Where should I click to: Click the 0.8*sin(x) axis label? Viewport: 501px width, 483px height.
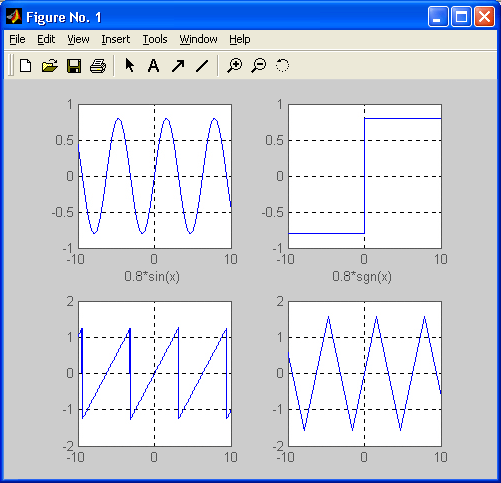tap(152, 277)
